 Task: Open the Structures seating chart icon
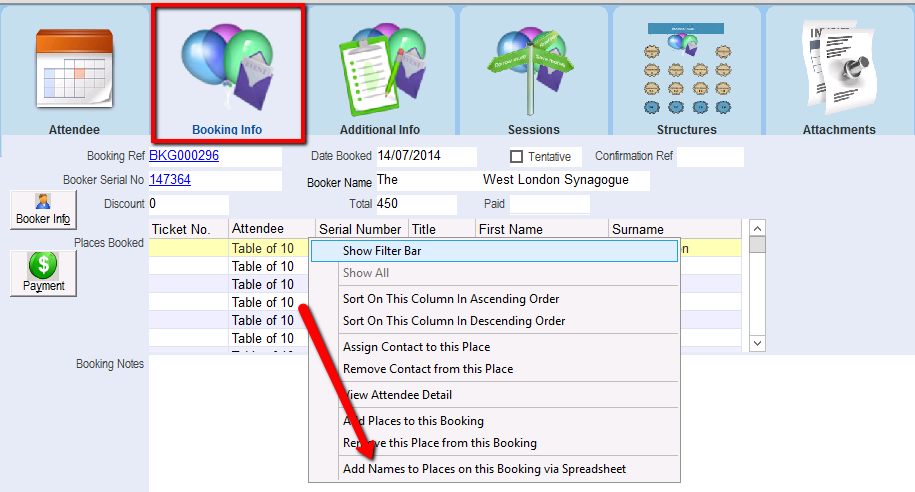[686, 70]
